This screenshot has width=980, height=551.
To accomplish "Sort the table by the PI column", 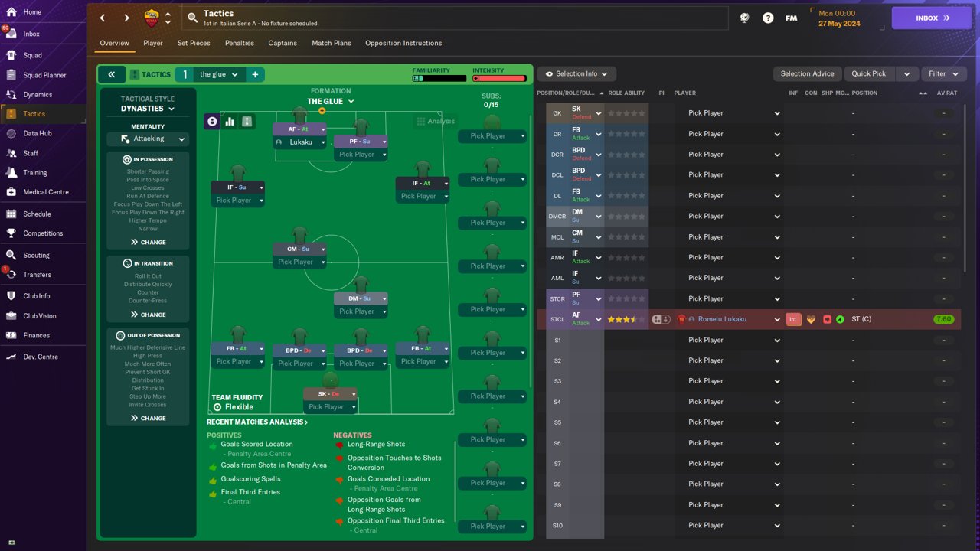I will pos(661,93).
